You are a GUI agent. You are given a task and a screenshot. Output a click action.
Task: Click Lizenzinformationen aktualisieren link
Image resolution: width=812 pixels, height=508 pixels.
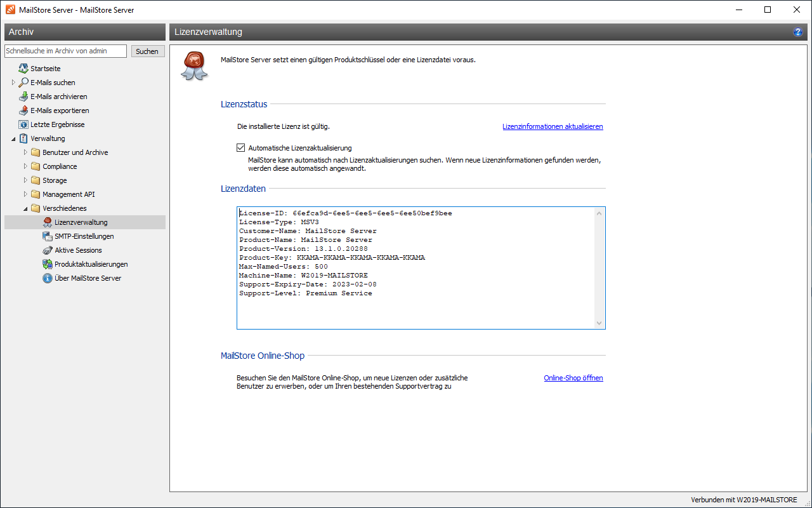[x=553, y=126]
